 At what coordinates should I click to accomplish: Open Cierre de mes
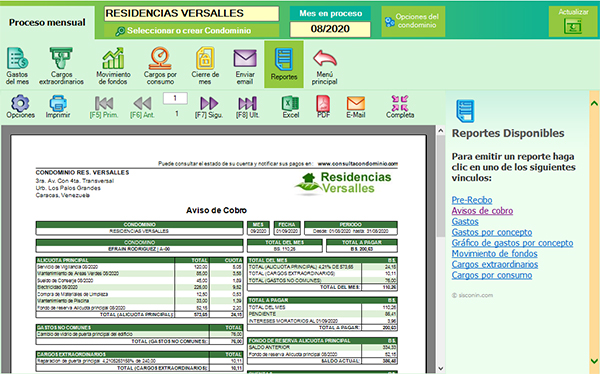tap(205, 65)
